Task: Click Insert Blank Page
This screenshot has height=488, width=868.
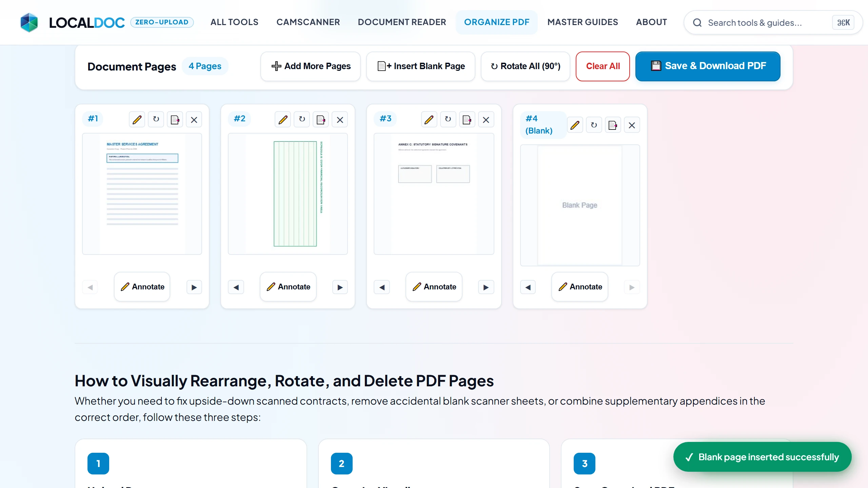Action: tap(421, 66)
